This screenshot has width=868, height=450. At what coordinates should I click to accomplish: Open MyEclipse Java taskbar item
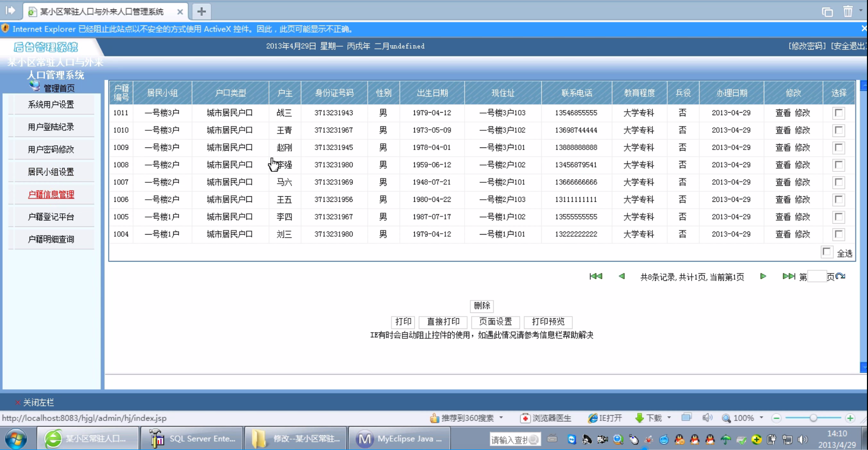[400, 439]
